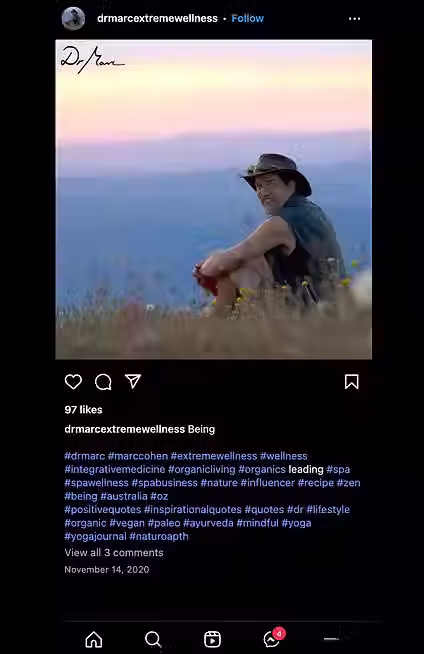This screenshot has width=424, height=654.
Task: Share the post with the paper plane icon
Action: [x=133, y=381]
